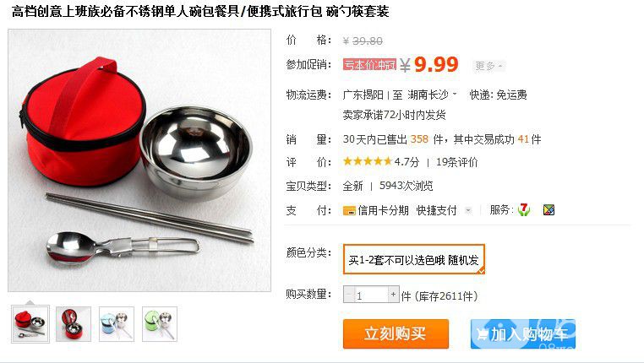Click the five-star rating icons
Screen dimensions: 644x363
(368, 161)
